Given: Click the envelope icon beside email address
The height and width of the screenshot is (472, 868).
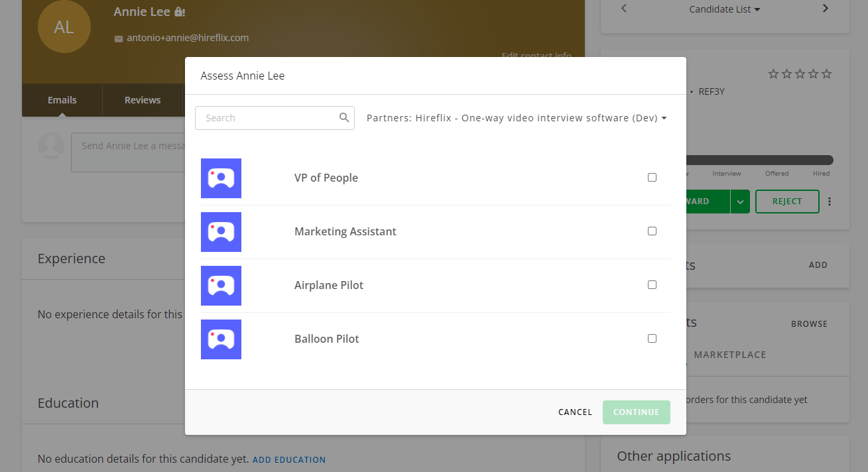Looking at the screenshot, I should pos(119,38).
